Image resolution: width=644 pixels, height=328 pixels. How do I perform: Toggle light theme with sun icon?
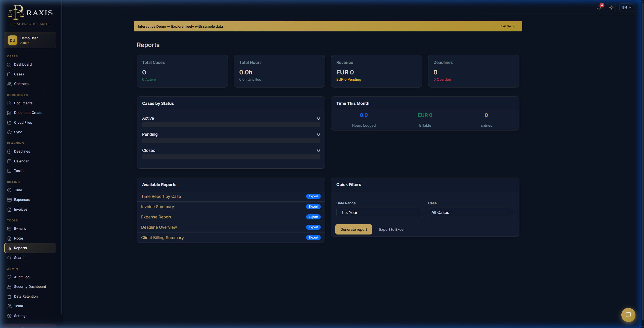click(x=611, y=8)
